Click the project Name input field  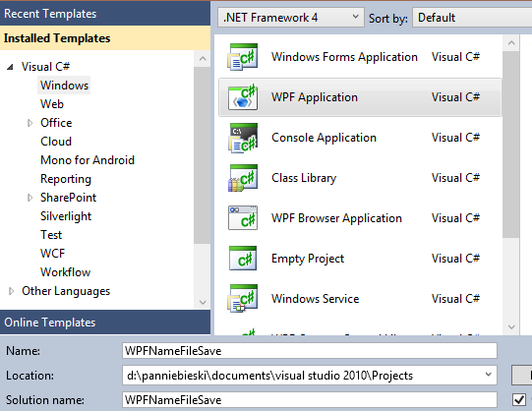(310, 351)
